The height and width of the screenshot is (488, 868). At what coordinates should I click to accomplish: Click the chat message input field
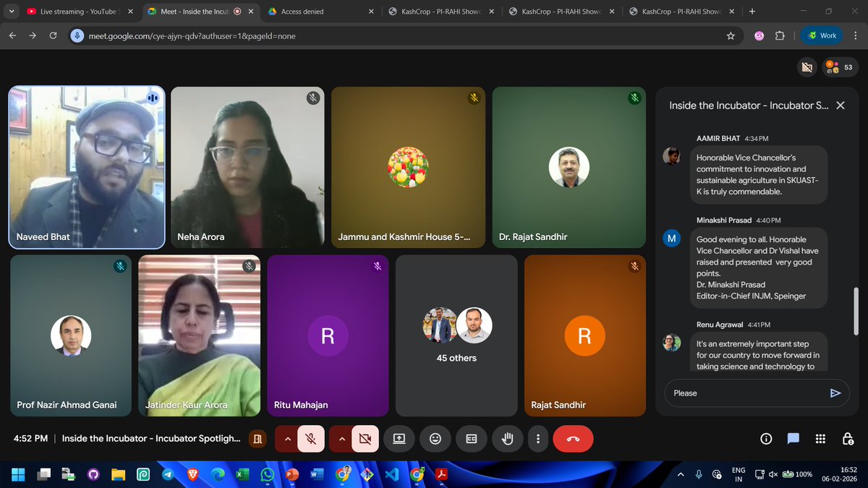tap(745, 393)
